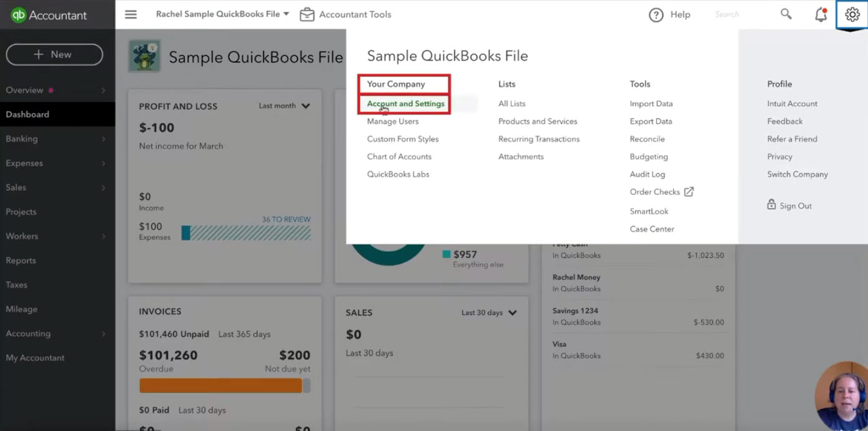Open the gear settings icon
This screenshot has width=868, height=431.
coord(852,14)
